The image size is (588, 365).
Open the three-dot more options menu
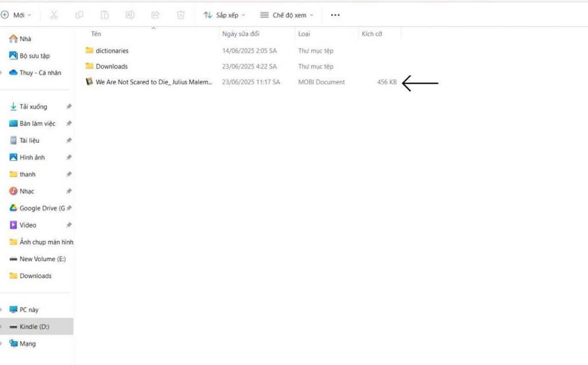[x=335, y=15]
